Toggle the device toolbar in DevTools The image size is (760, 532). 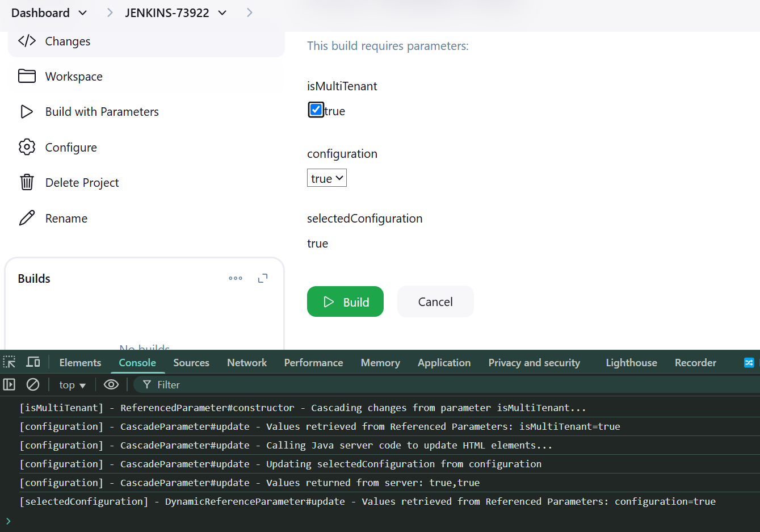click(x=33, y=362)
